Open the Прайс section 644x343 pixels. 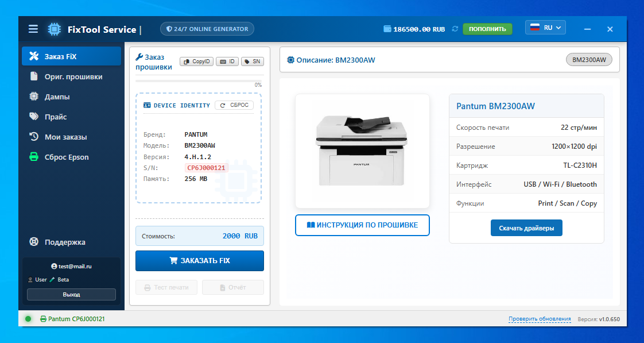[72, 117]
